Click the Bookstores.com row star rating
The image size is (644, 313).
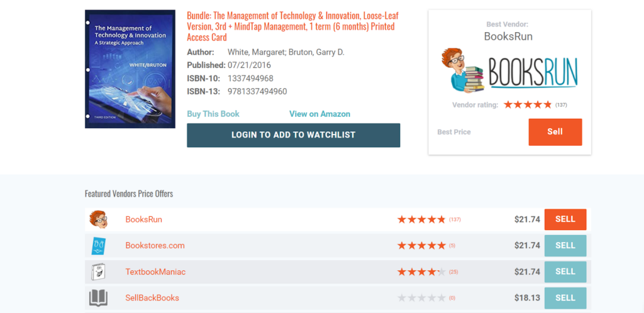point(421,246)
